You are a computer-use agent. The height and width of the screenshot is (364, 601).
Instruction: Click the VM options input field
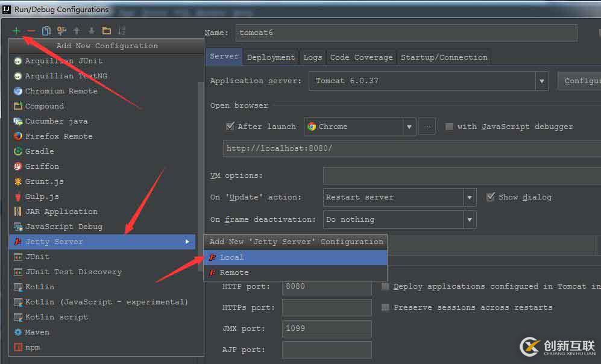click(462, 175)
